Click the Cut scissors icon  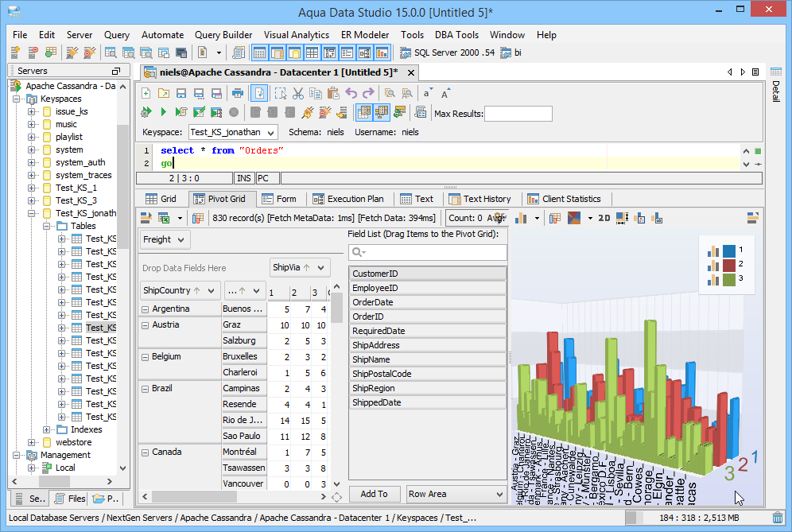pos(298,94)
